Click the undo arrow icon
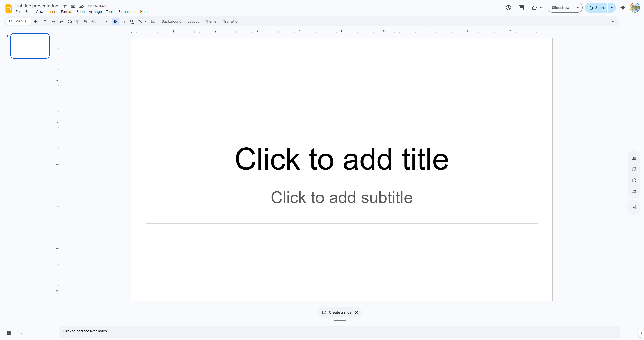The width and height of the screenshot is (644, 340). coord(53,22)
